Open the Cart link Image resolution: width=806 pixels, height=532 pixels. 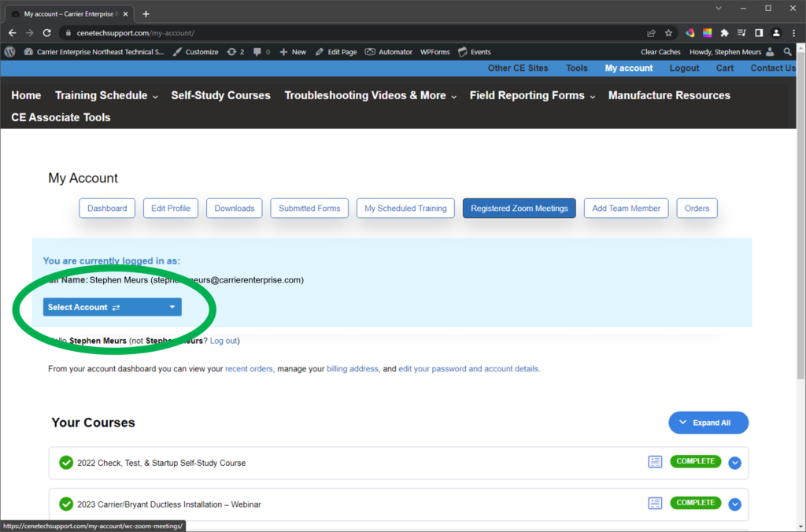point(725,68)
